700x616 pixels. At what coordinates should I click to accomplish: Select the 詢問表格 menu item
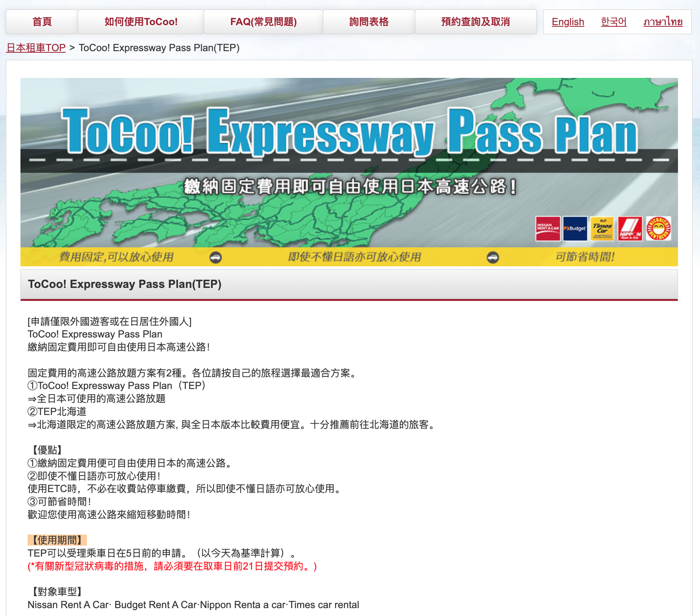click(369, 22)
